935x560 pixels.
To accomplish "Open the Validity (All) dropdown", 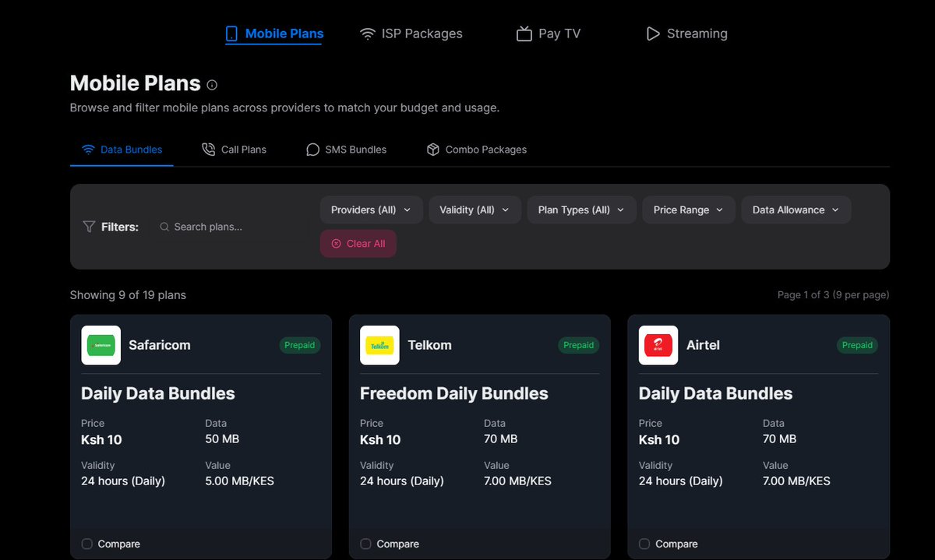I will pos(475,210).
